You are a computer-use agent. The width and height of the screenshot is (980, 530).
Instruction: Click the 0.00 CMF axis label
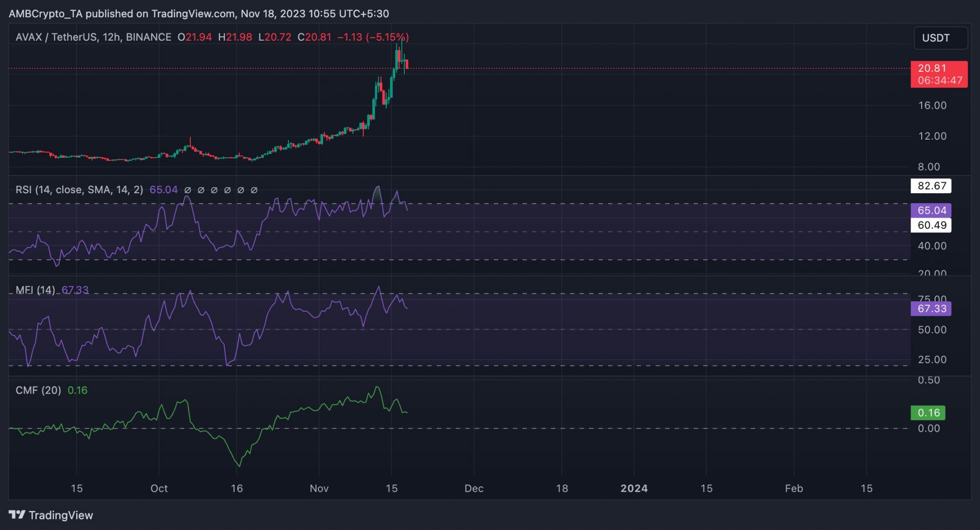[x=929, y=428]
